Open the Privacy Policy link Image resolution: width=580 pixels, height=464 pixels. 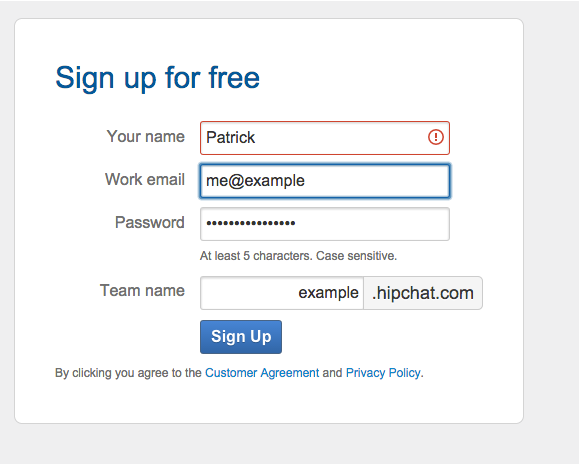383,373
